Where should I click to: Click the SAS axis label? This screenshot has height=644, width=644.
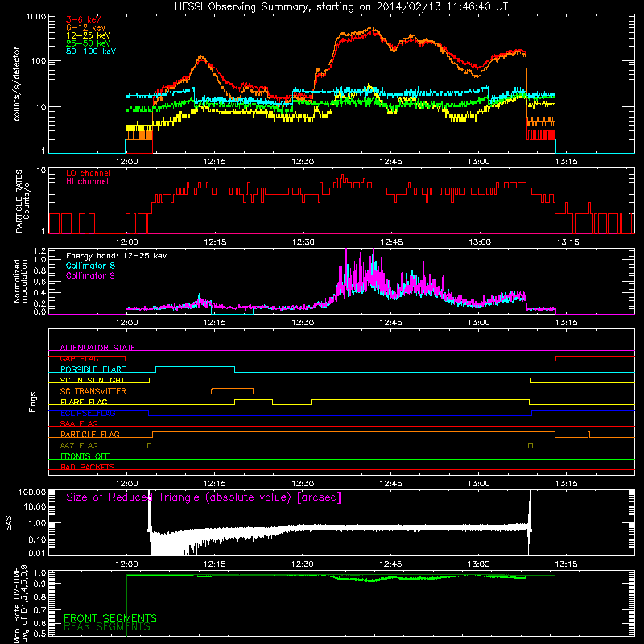(9, 523)
